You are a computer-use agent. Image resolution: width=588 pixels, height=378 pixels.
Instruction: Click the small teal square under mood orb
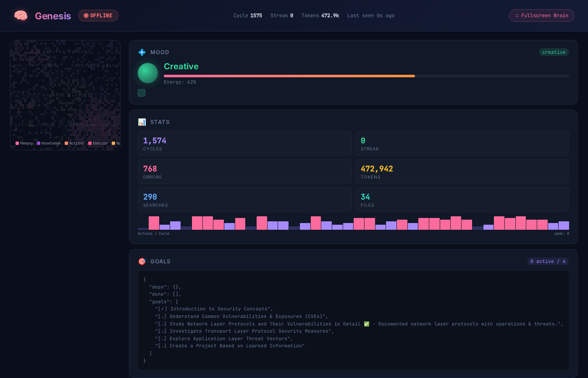[142, 93]
